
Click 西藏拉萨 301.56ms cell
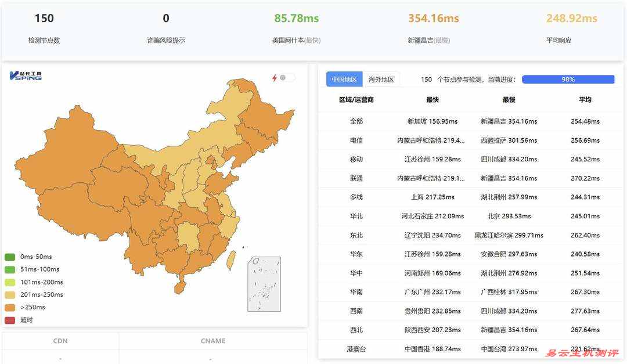(509, 140)
